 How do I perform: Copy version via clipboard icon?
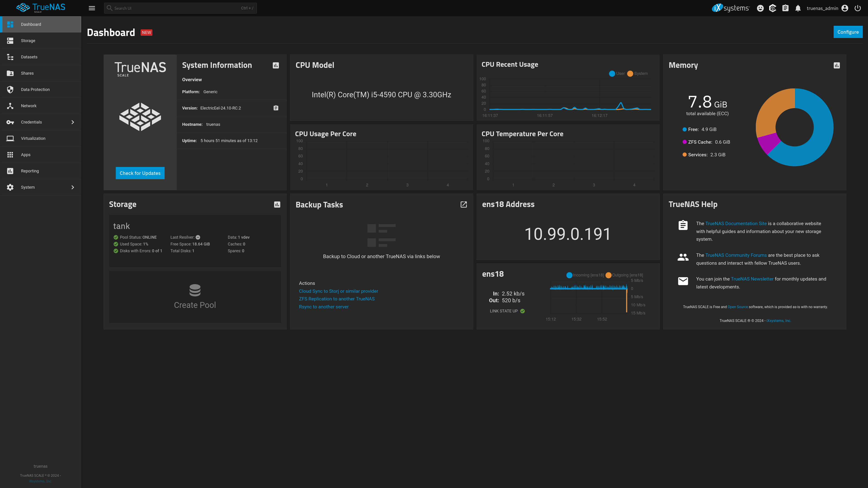(276, 108)
